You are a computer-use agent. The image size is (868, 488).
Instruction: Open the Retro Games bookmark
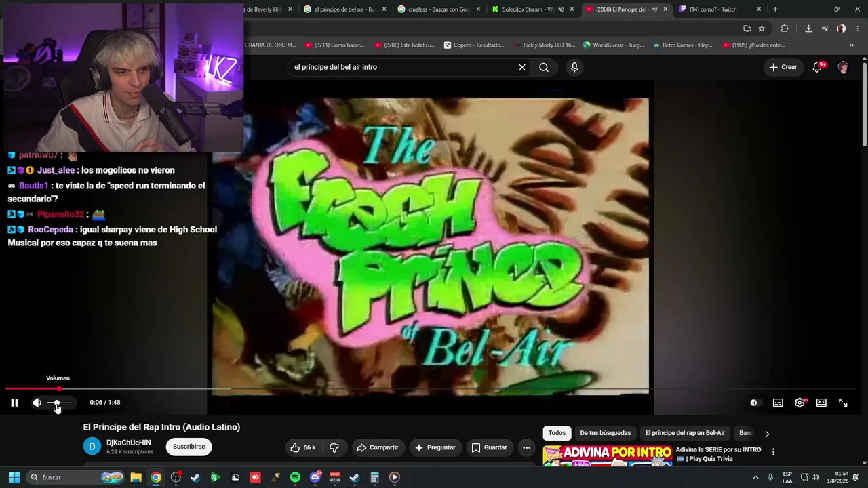click(x=683, y=45)
